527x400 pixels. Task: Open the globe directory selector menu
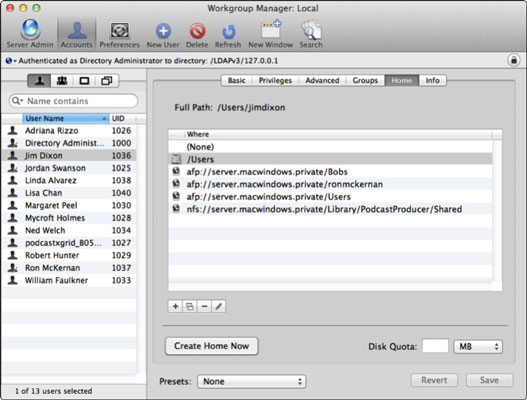(x=11, y=61)
